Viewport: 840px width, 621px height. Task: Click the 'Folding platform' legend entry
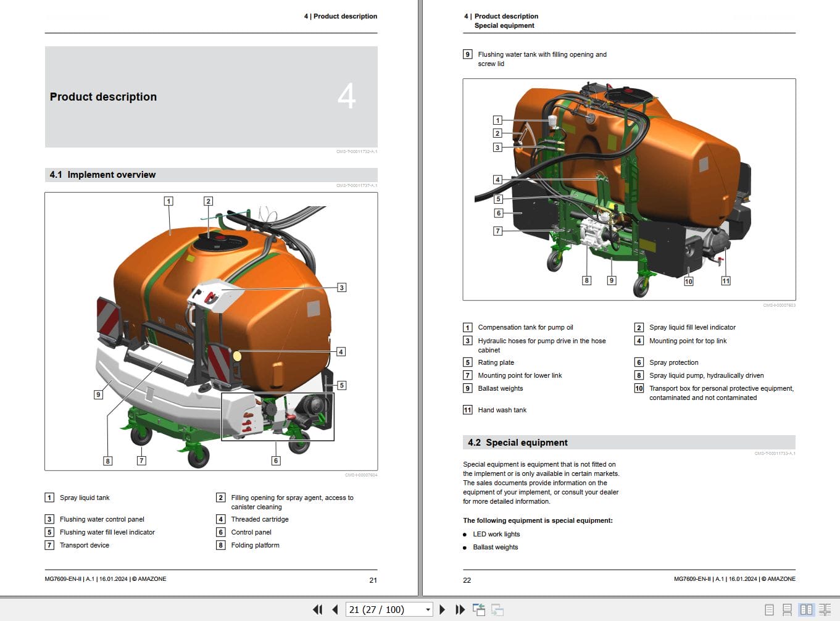pyautogui.click(x=255, y=545)
